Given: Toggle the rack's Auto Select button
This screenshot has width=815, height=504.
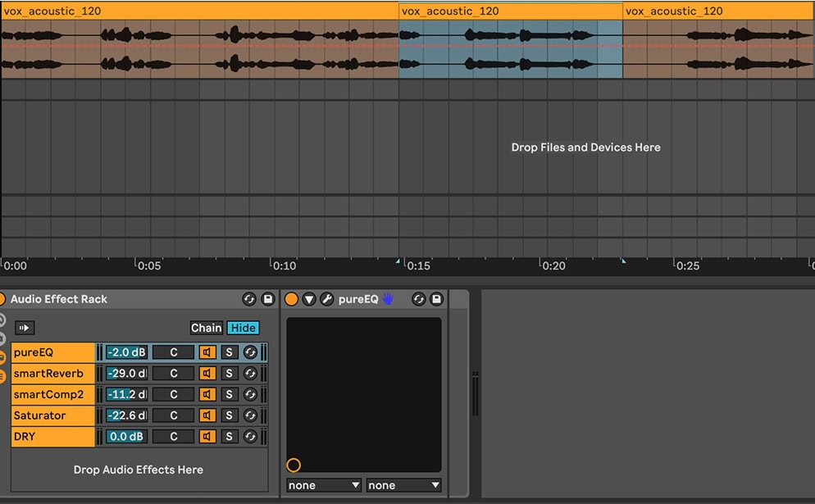Looking at the screenshot, I should pos(25,328).
